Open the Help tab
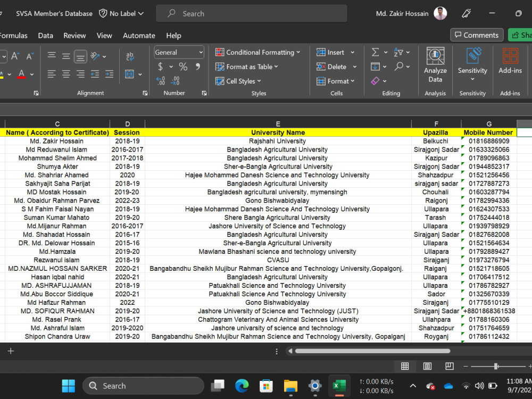The height and width of the screenshot is (399, 532). tap(174, 36)
